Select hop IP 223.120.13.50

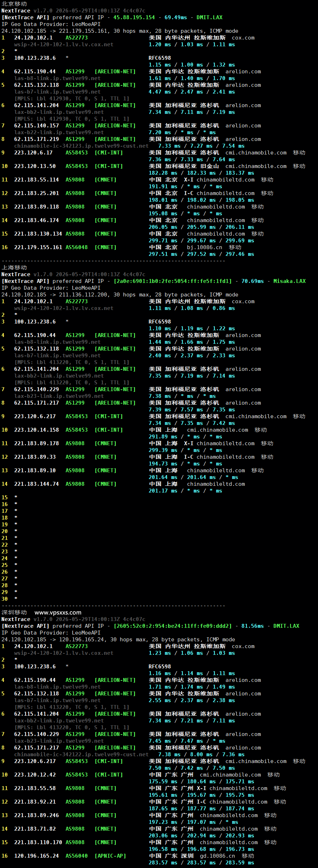click(35, 166)
